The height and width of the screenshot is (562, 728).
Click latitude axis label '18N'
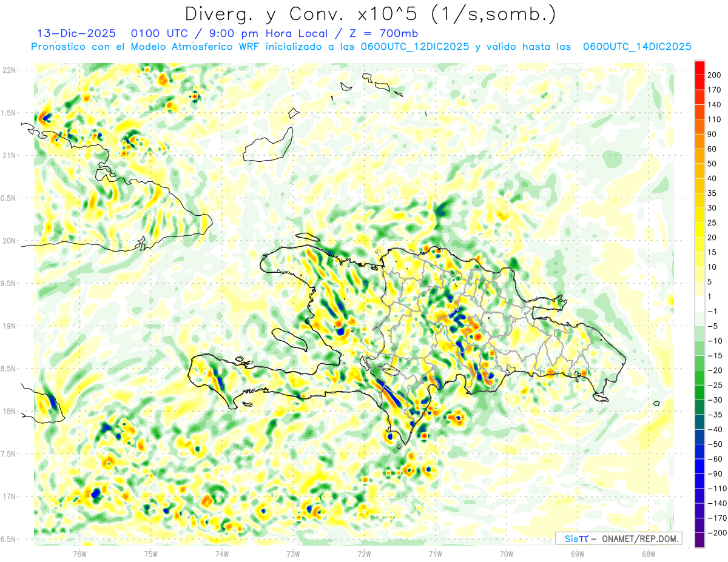(9, 411)
